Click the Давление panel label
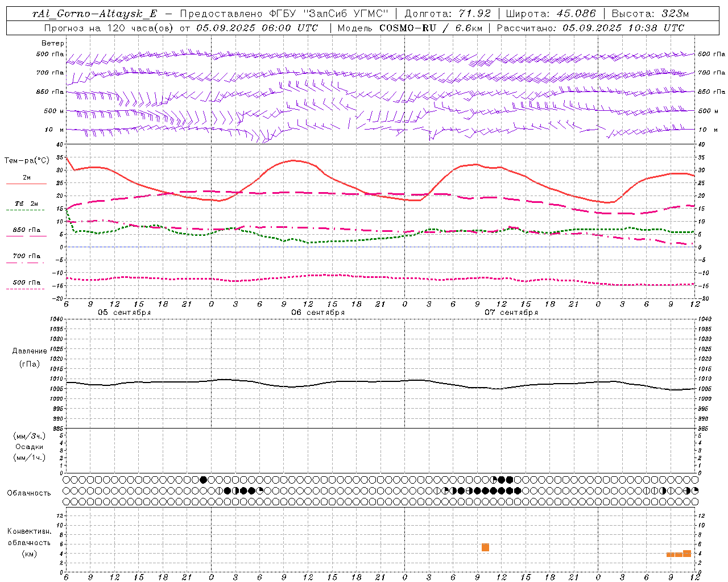The width and height of the screenshot is (728, 582). point(30,351)
